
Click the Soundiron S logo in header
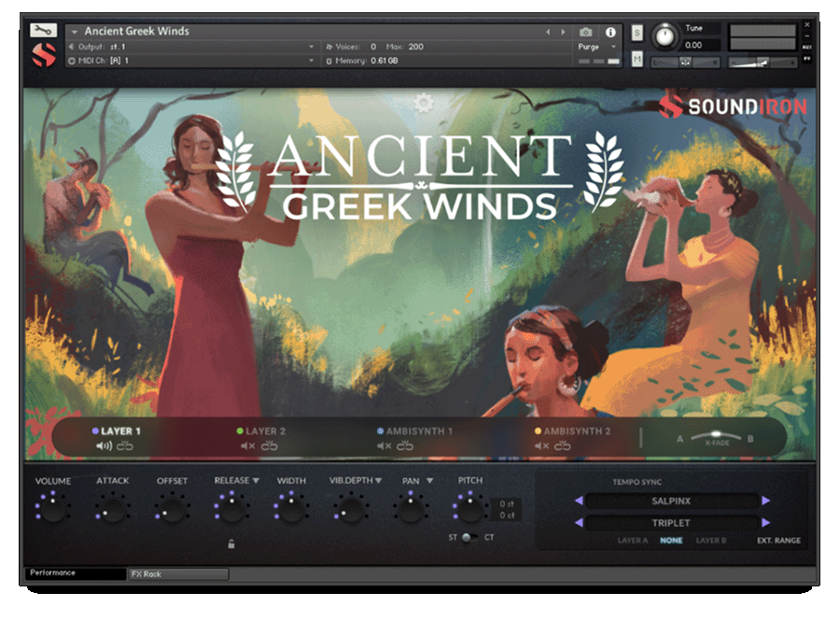pos(44,55)
